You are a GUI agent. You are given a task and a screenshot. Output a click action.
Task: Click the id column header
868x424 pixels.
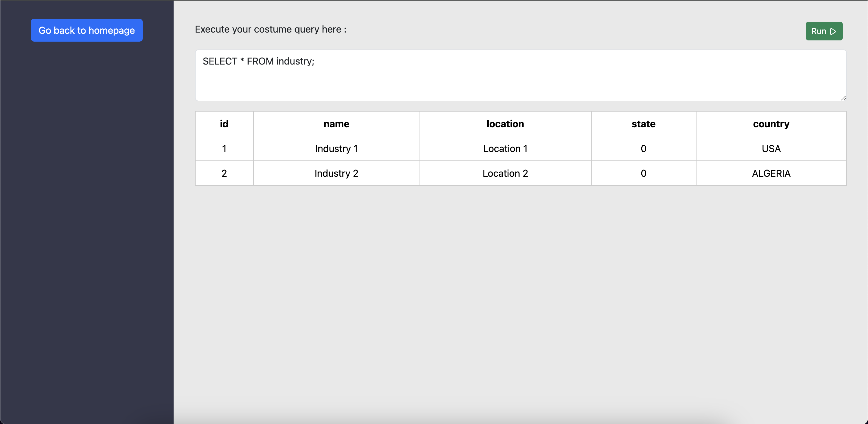point(224,124)
